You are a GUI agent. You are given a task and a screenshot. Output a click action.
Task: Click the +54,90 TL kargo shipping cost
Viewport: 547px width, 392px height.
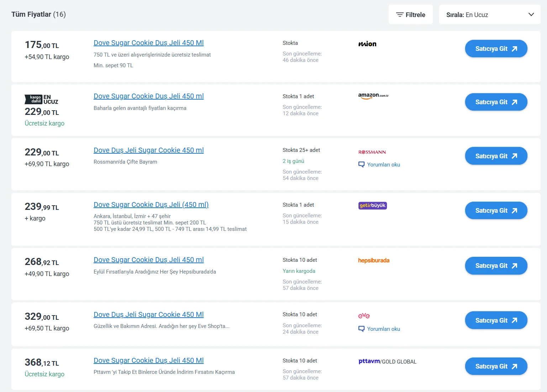(47, 57)
